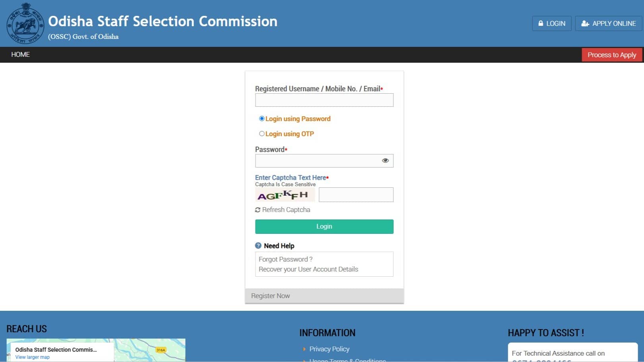Click the Need Help question mark icon
The width and height of the screenshot is (644, 362).
[x=258, y=245]
